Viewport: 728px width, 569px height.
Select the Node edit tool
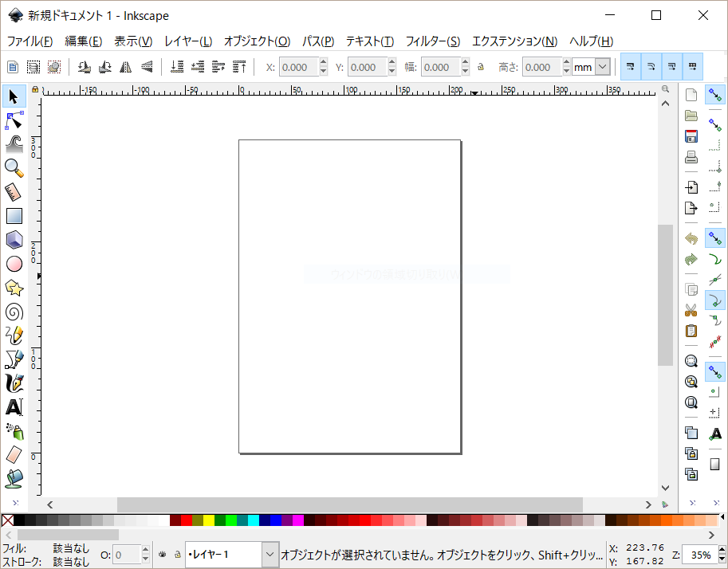(14, 120)
